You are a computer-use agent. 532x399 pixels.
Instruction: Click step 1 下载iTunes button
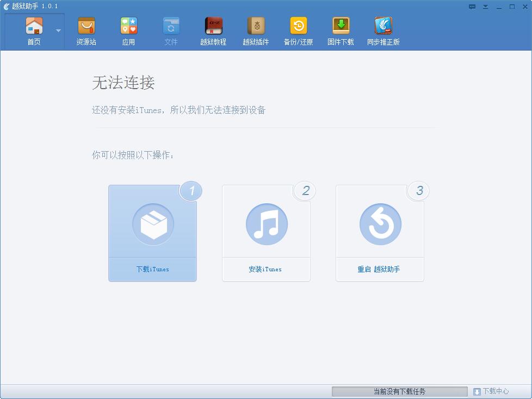(x=152, y=233)
